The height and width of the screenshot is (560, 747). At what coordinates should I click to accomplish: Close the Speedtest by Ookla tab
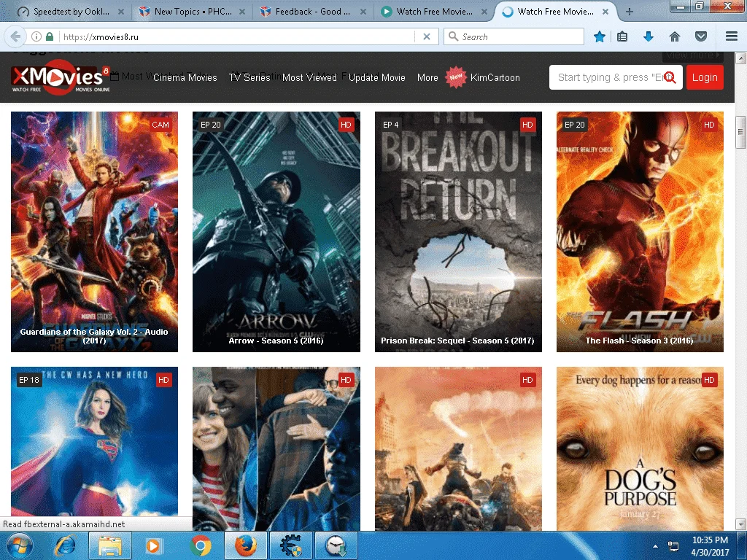(121, 12)
